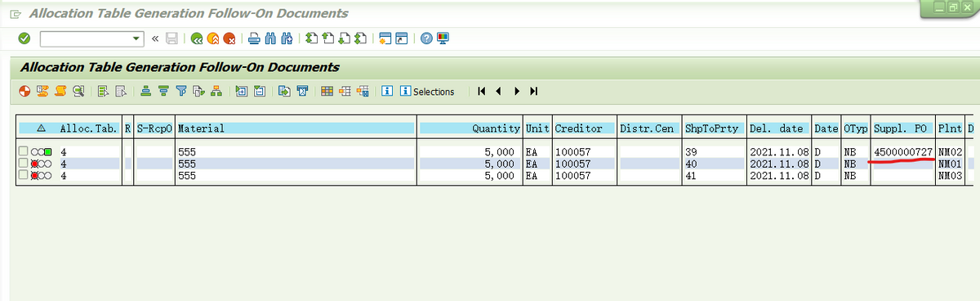Click the Find binoculars icon

(x=270, y=38)
